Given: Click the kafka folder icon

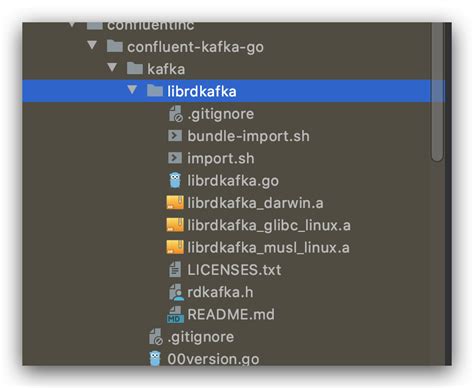Looking at the screenshot, I should [135, 68].
